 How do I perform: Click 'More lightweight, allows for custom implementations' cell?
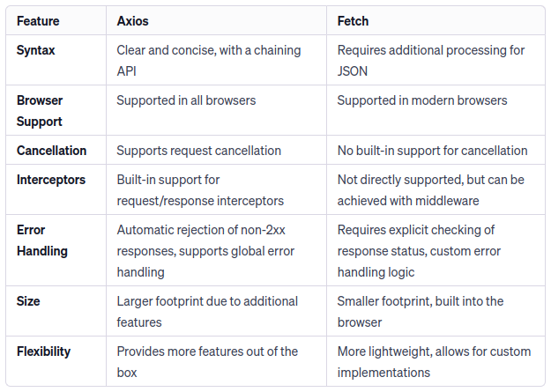coord(434,362)
